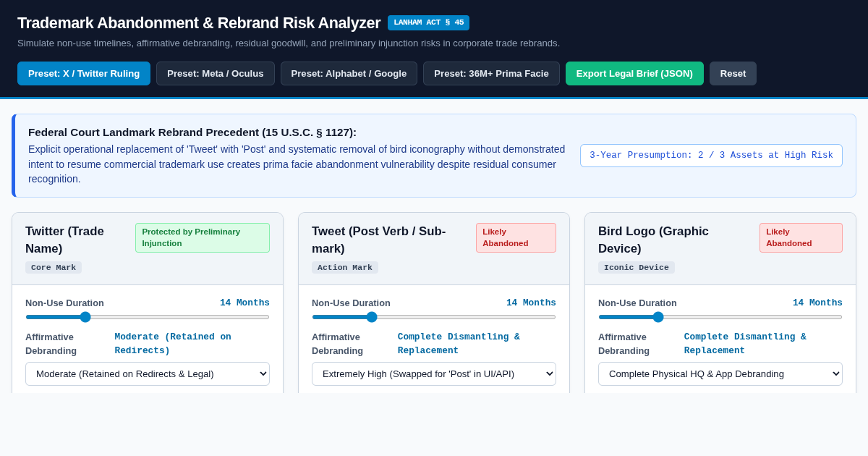The height and width of the screenshot is (456, 868).
Task: Click Bird Logo card 'Likely Abandoned' badge
Action: click(801, 237)
